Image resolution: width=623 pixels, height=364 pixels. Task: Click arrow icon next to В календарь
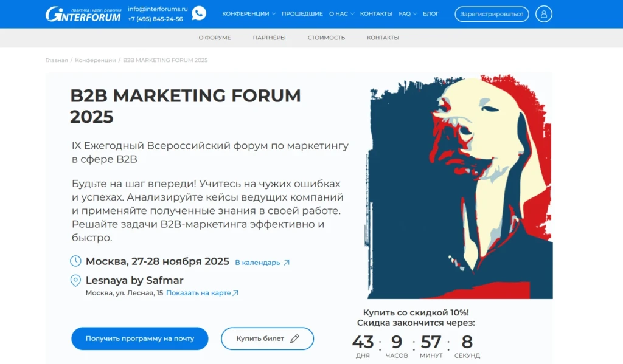coord(286,263)
